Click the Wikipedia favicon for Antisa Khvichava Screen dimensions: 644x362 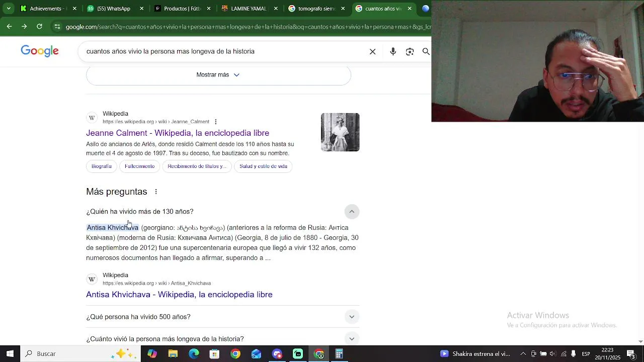(x=92, y=279)
